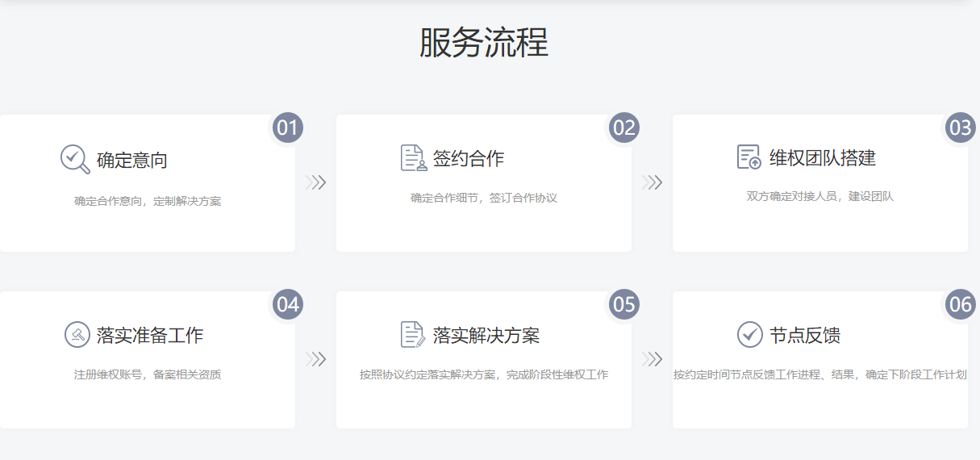Click the arrow chevrons after the 确定意向 card
This screenshot has width=980, height=460.
[x=316, y=182]
